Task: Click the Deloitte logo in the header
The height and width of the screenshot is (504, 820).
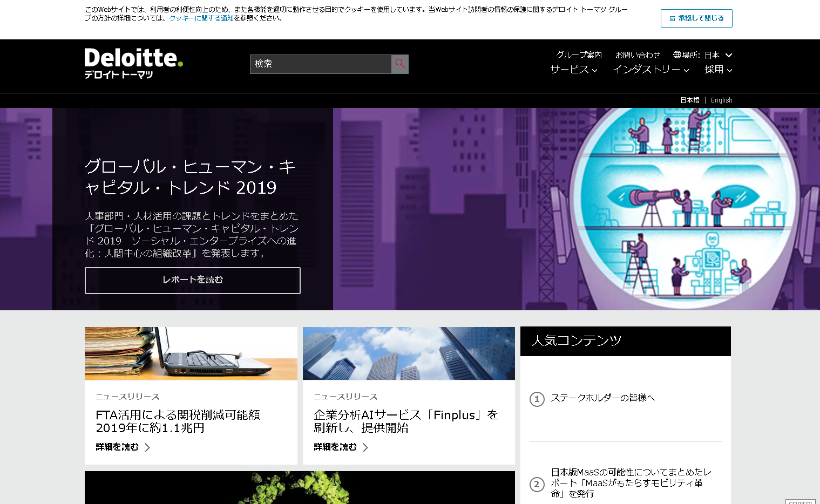Action: point(133,63)
